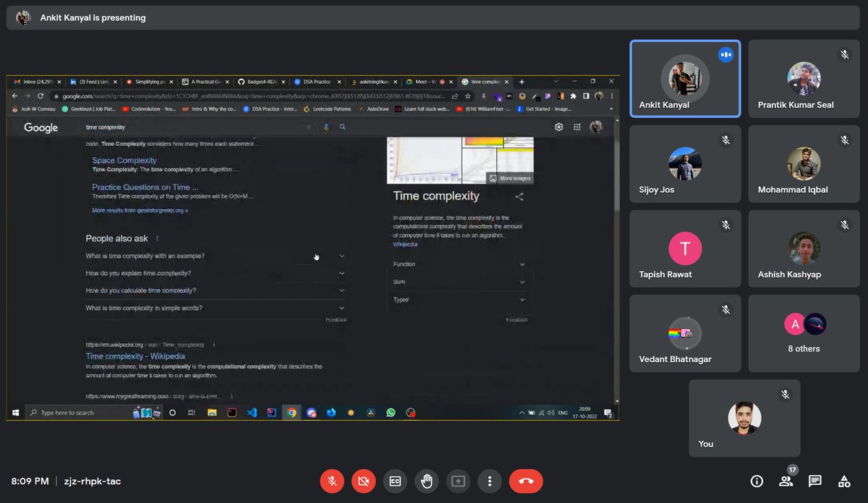The image size is (868, 503).
Task: Bookmark page using the star icon
Action: click(x=467, y=96)
